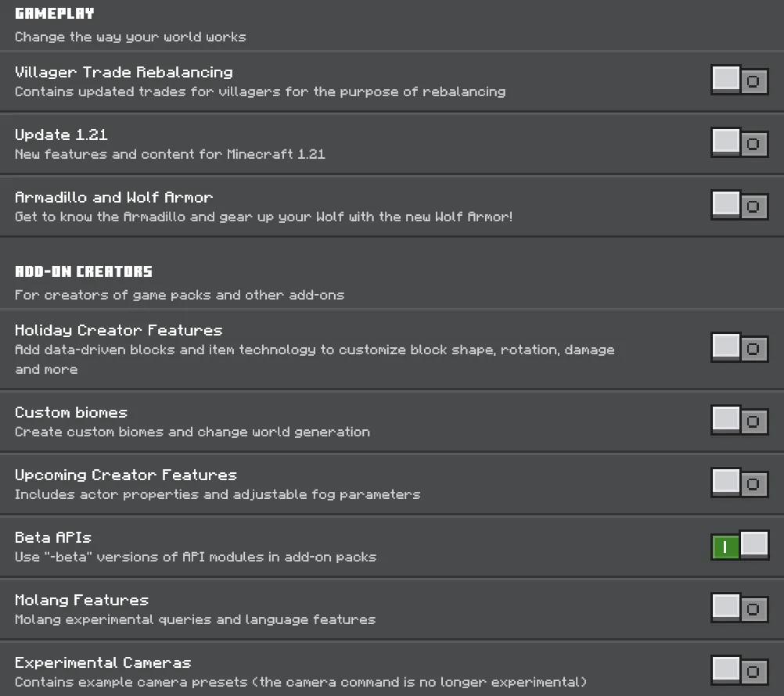The width and height of the screenshot is (784, 696).
Task: Switch on Holiday Creator Features toggle
Action: [x=739, y=347]
